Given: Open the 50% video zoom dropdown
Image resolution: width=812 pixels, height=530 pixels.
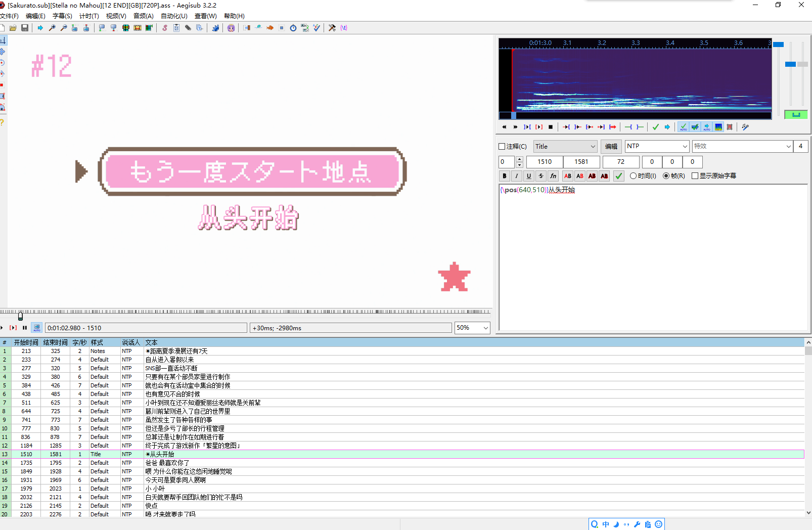Looking at the screenshot, I should [472, 328].
